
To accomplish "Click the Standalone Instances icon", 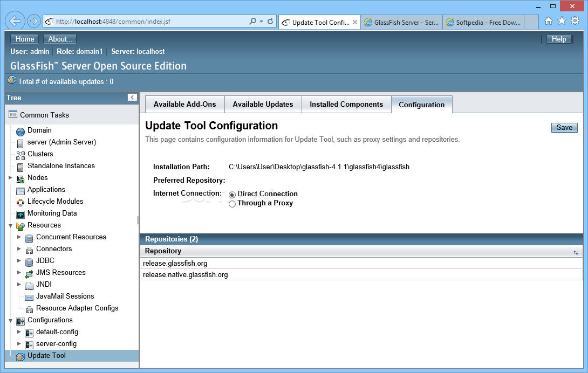I will 20,167.
